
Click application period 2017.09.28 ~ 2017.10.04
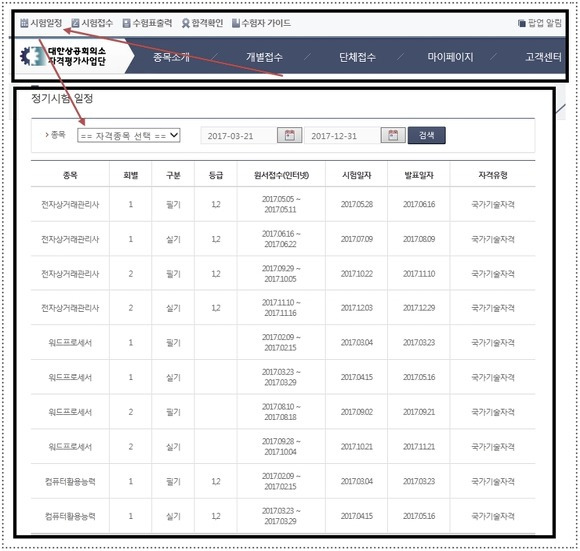click(281, 447)
